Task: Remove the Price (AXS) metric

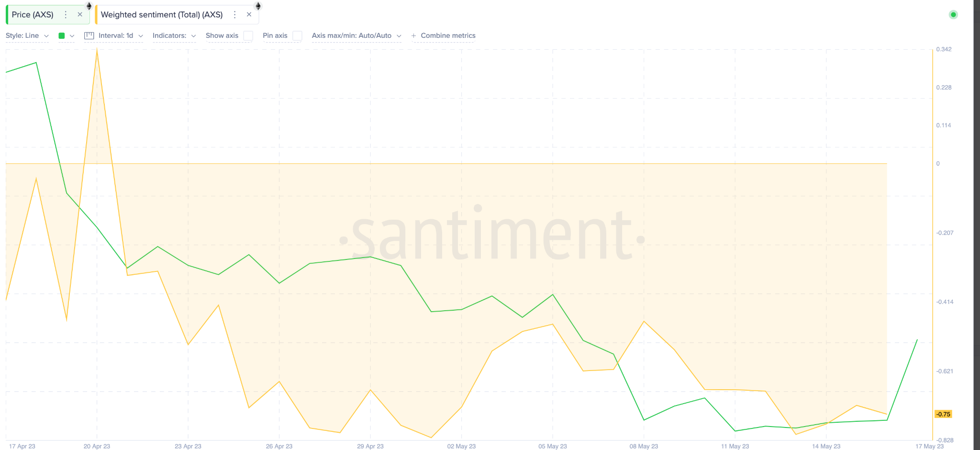Action: pos(80,15)
